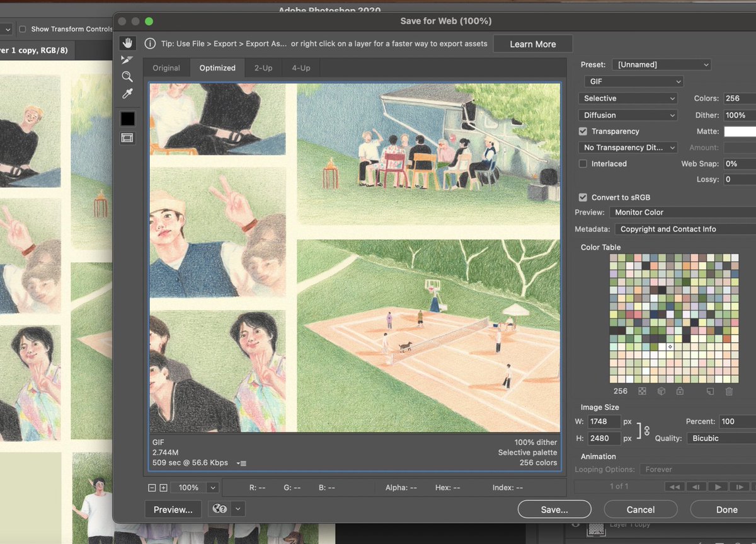This screenshot has height=544, width=756.
Task: Play the animation
Action: point(718,487)
